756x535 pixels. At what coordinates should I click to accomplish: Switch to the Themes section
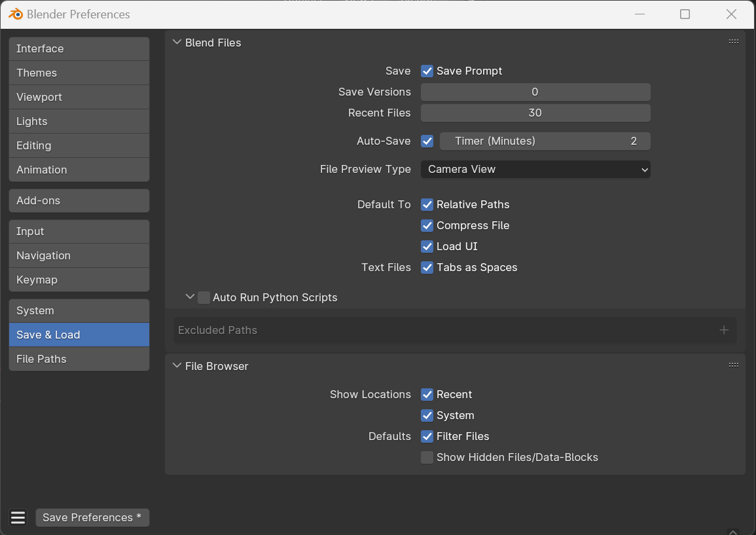click(79, 73)
